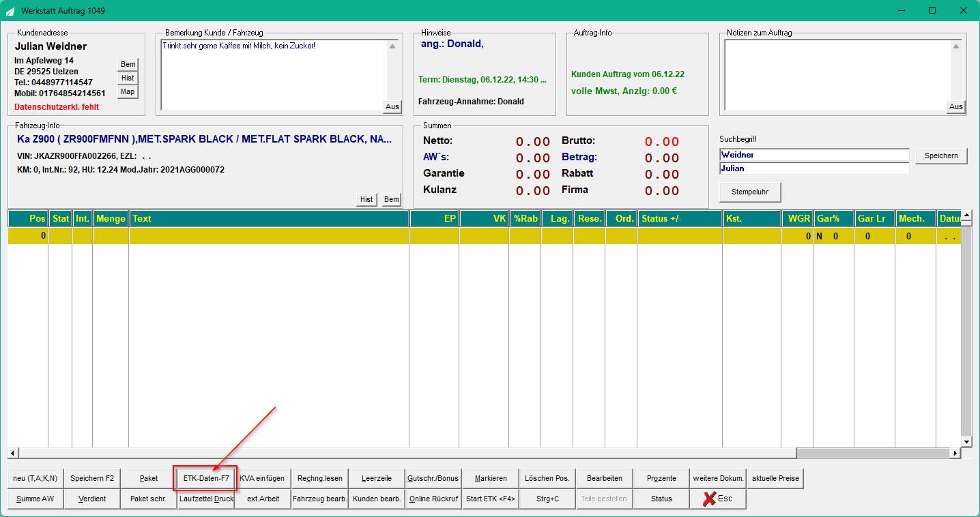Image resolution: width=980 pixels, height=517 pixels.
Task: Focus the Suchbegriff field containing Julian
Action: pos(814,168)
